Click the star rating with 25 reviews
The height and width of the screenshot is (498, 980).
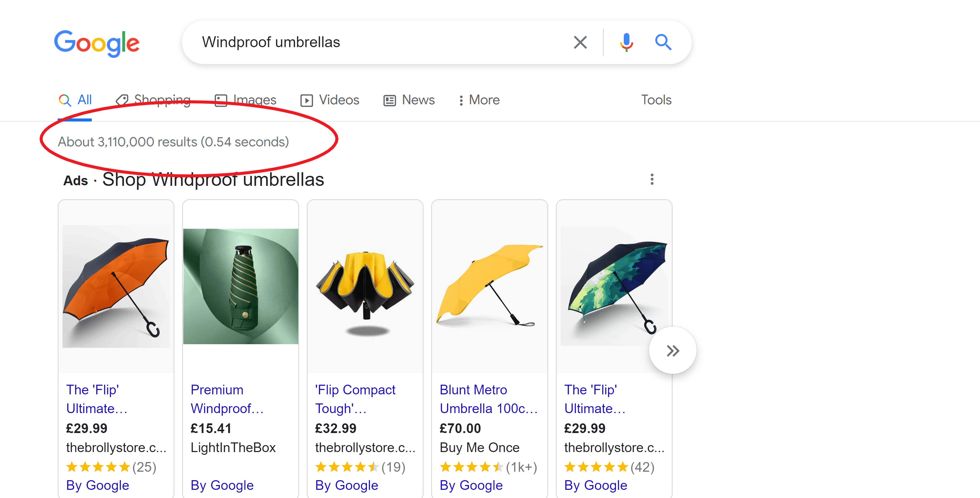pyautogui.click(x=111, y=467)
